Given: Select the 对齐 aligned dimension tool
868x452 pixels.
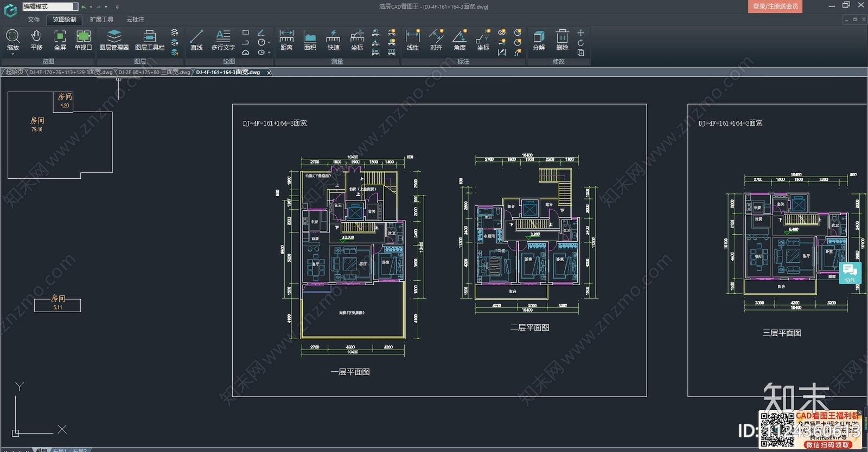Looking at the screenshot, I should point(436,40).
